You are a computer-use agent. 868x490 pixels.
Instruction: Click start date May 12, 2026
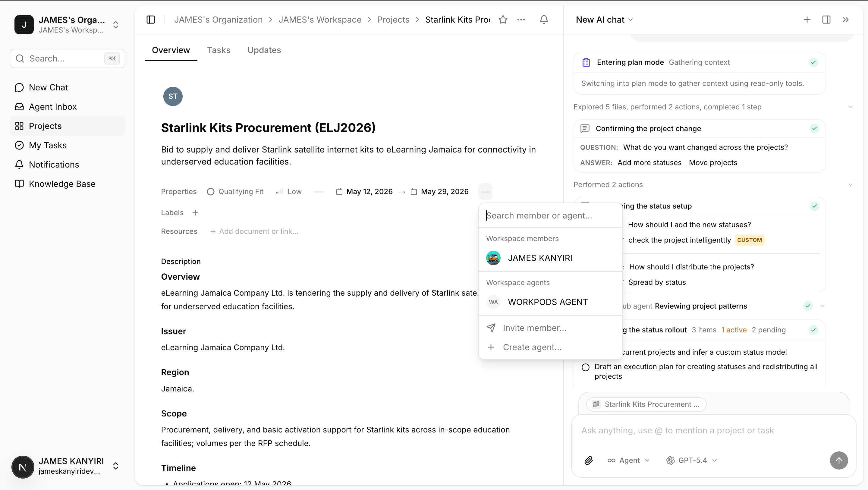(364, 191)
